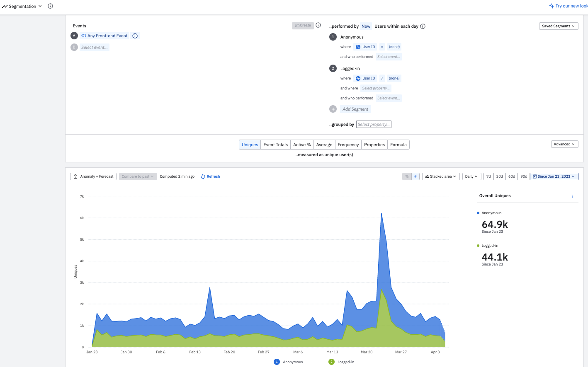
Task: Select event for Logged-in segment who performed
Action: (x=389, y=98)
